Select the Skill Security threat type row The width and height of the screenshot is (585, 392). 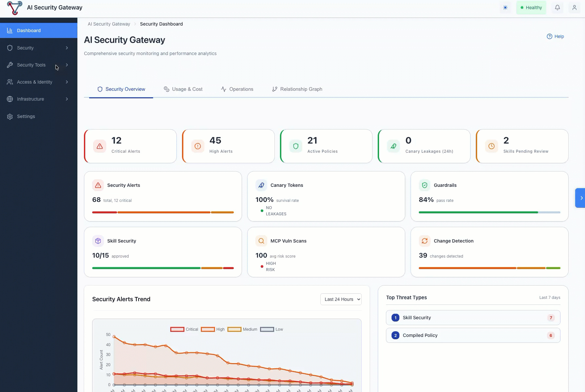473,317
